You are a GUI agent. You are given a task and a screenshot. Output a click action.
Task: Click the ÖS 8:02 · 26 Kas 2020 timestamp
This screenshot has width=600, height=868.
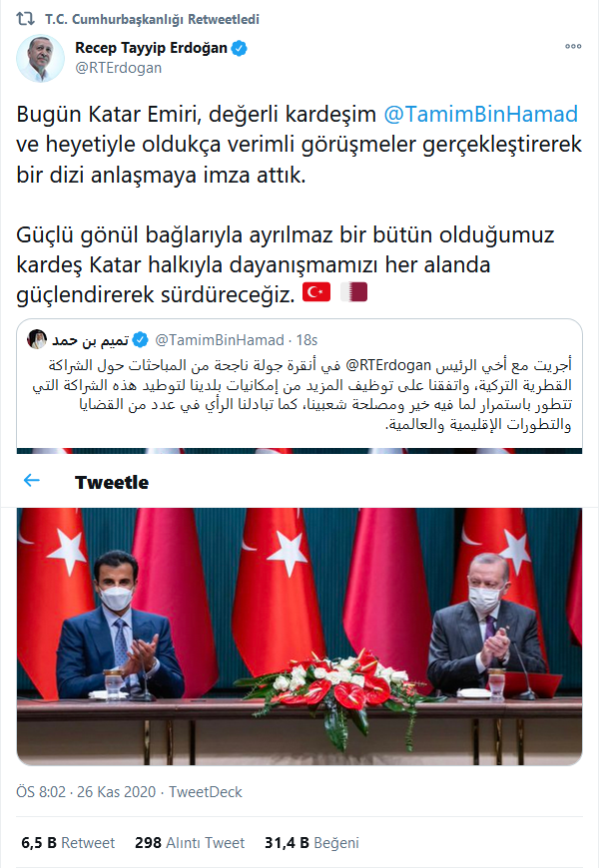[x=86, y=792]
